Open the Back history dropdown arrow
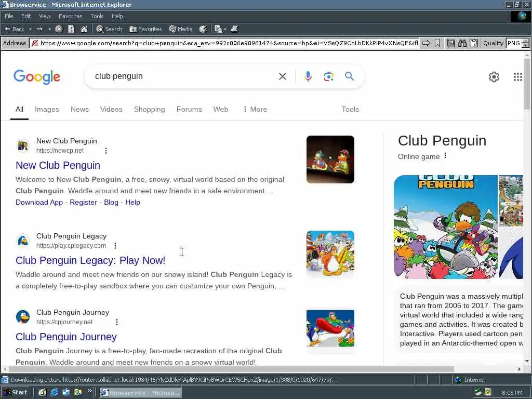The width and height of the screenshot is (532, 399). click(30, 29)
